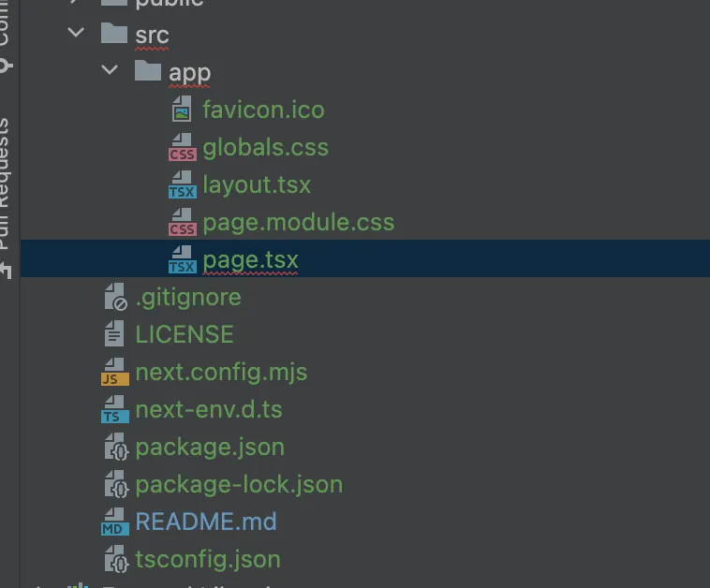Viewport: 710px width, 588px height.
Task: Select package-lock.json in the tree
Action: point(239,485)
